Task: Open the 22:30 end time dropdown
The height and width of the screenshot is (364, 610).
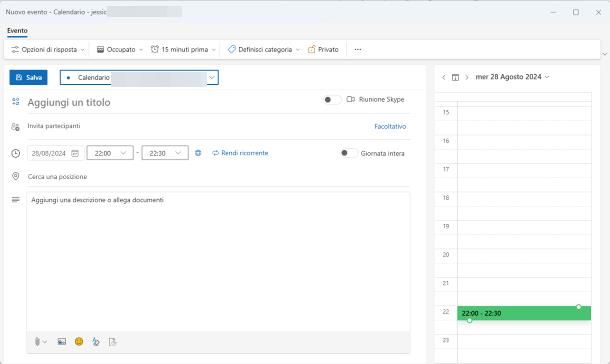Action: tap(165, 153)
